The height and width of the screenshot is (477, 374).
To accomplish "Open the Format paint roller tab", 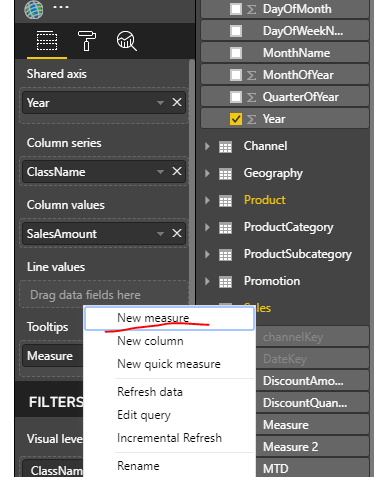I will pos(86,41).
